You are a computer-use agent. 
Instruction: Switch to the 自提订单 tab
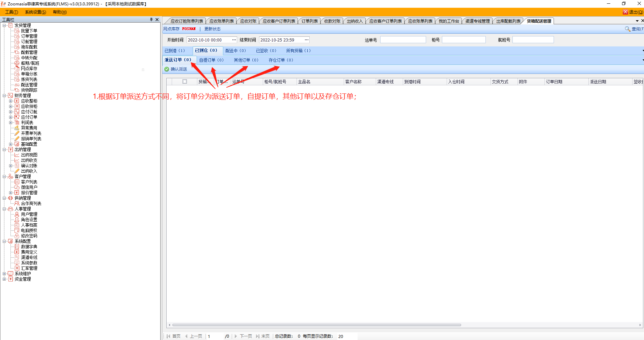pyautogui.click(x=211, y=60)
